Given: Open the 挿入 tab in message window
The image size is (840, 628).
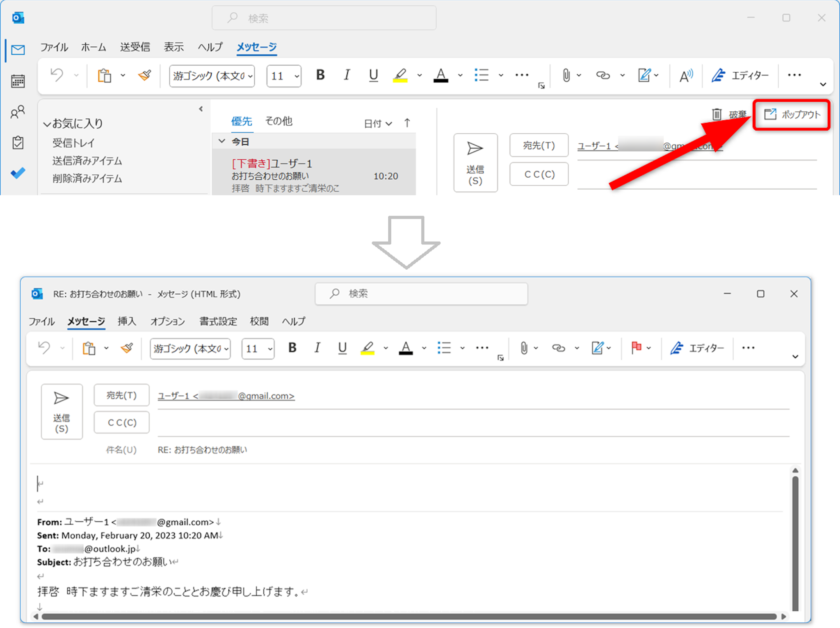Looking at the screenshot, I should pyautogui.click(x=127, y=321).
